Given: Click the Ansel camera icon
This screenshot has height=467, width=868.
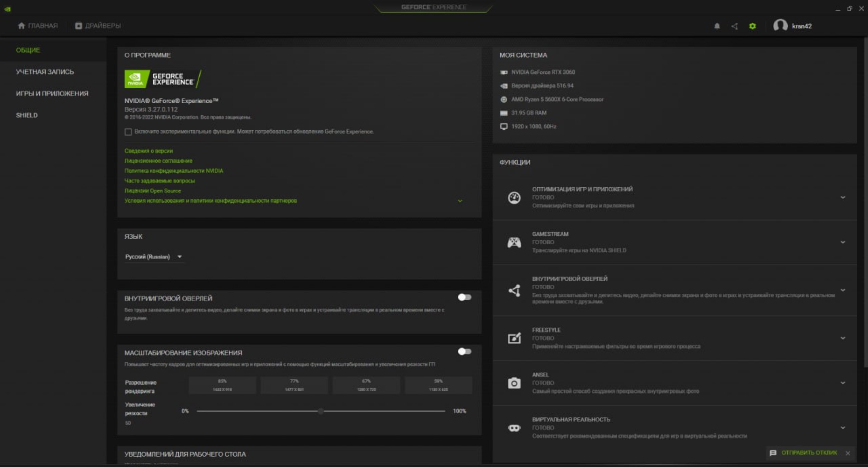Looking at the screenshot, I should 514,383.
